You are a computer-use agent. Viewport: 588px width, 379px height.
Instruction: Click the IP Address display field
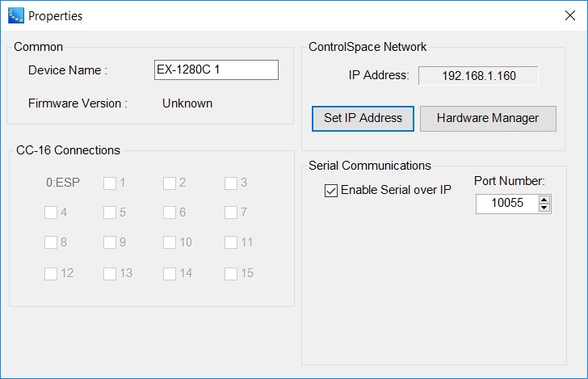478,76
